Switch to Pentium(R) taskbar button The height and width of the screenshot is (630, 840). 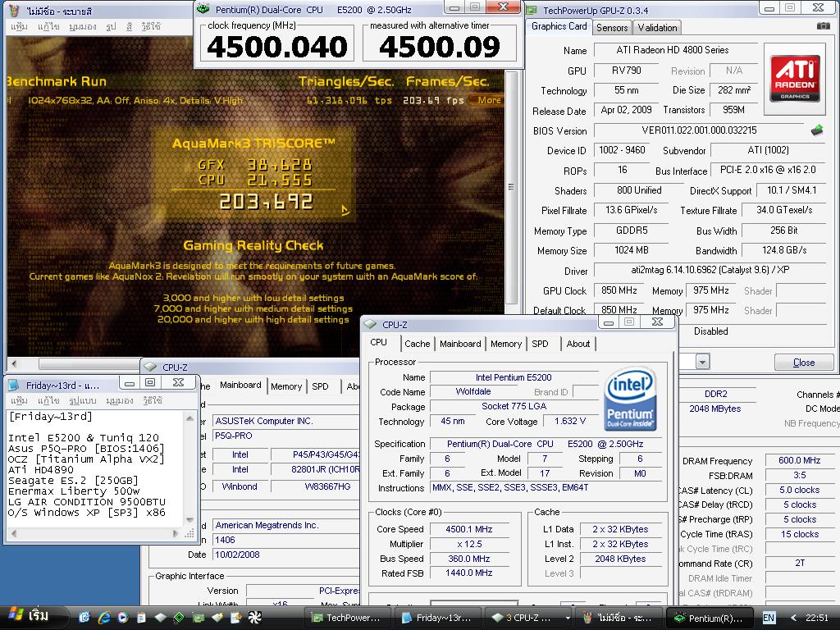(710, 618)
